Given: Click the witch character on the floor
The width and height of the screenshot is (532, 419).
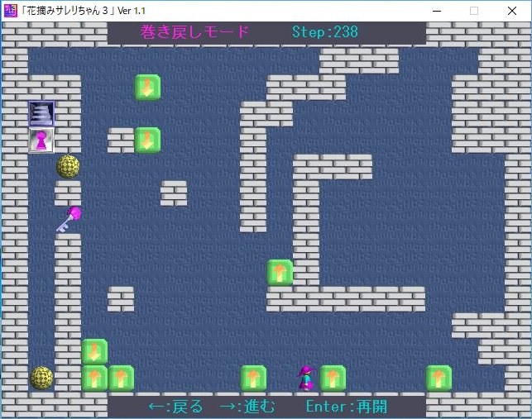Looking at the screenshot, I should tap(306, 377).
